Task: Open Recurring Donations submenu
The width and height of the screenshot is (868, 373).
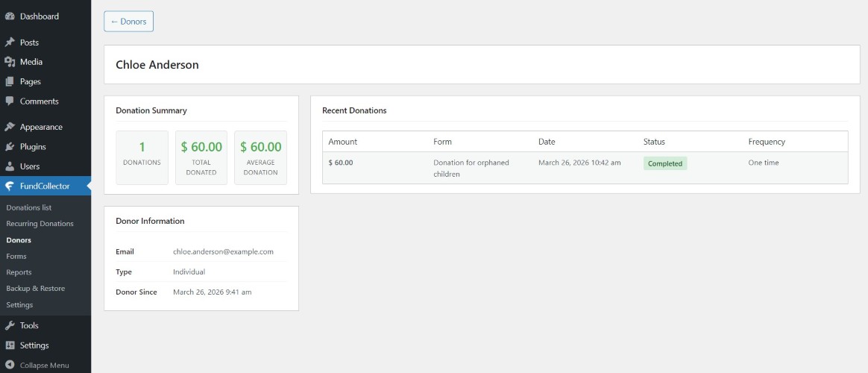Action: pyautogui.click(x=40, y=224)
